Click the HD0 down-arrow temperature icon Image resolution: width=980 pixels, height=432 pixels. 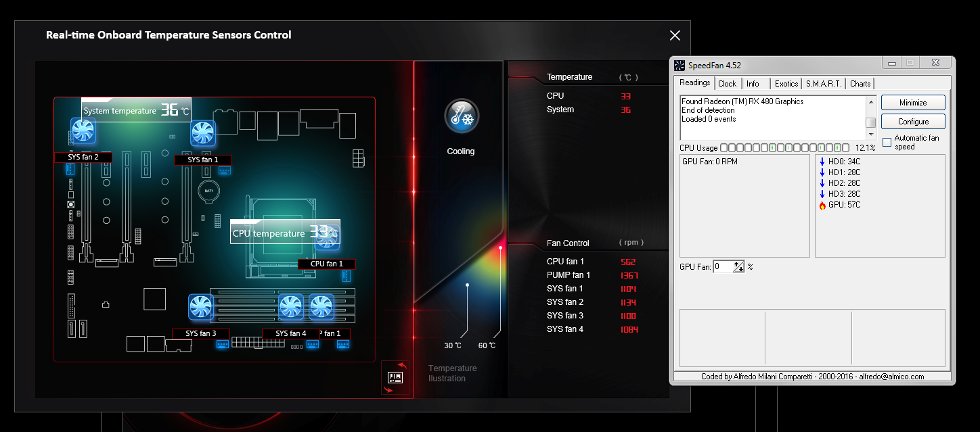(x=822, y=162)
